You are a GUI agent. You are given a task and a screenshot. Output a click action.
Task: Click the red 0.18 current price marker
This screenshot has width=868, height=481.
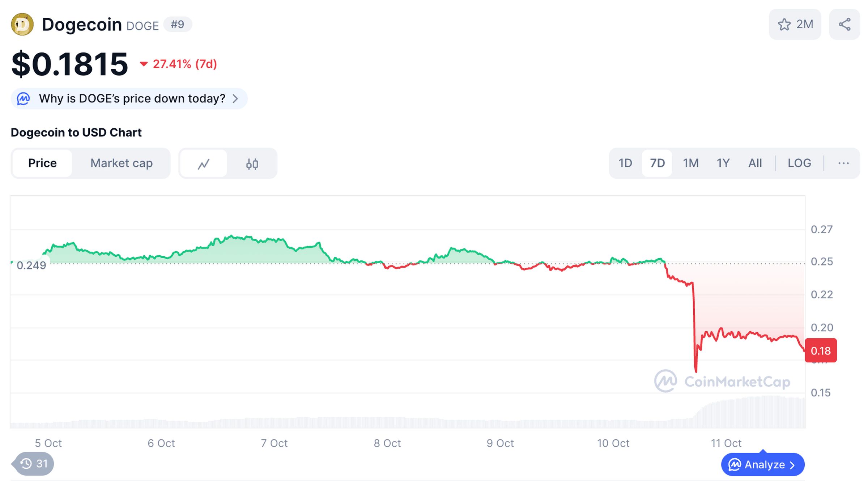click(x=820, y=350)
